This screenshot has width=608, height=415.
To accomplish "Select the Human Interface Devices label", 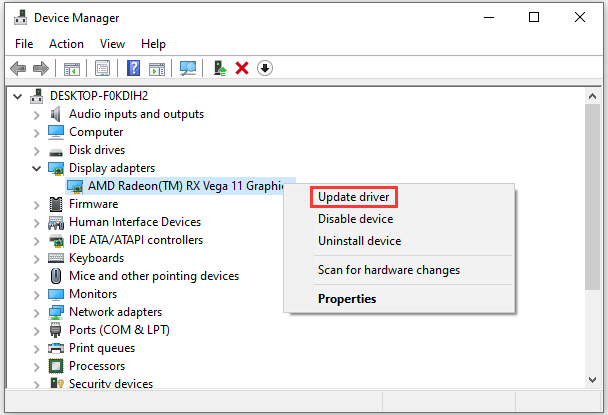I will 135,222.
